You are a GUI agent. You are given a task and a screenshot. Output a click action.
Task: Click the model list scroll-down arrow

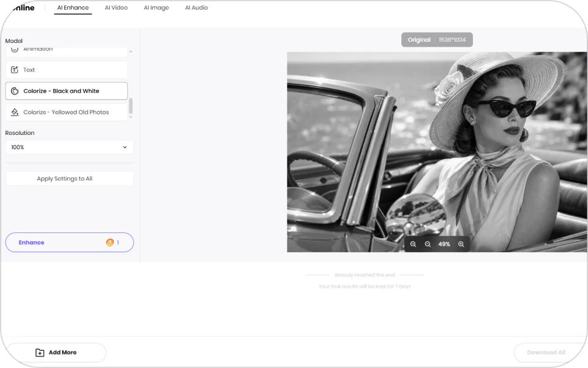pos(130,117)
